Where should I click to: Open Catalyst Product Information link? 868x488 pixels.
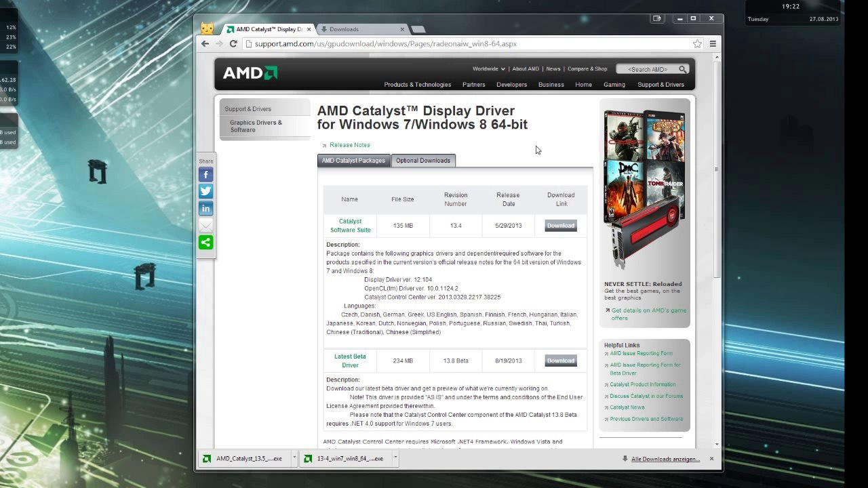coord(642,384)
